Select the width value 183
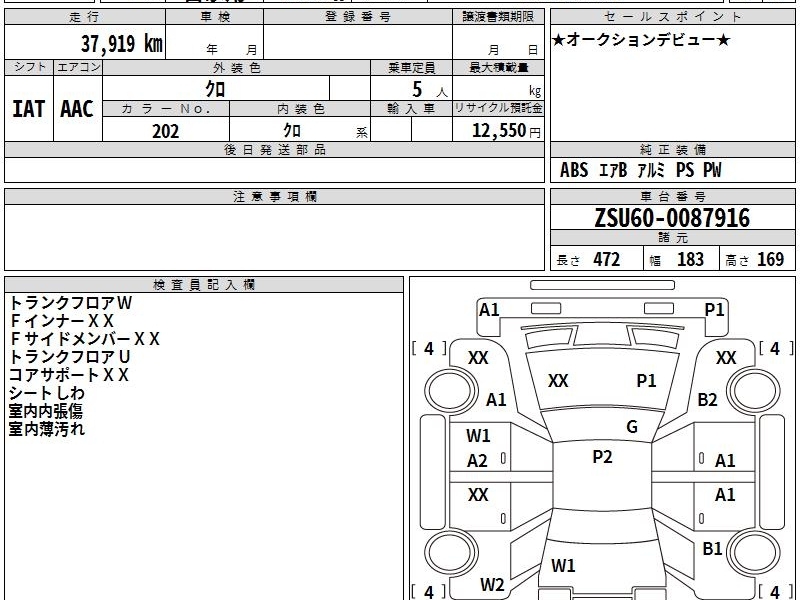Screen dimensions: 800x600 (690, 259)
